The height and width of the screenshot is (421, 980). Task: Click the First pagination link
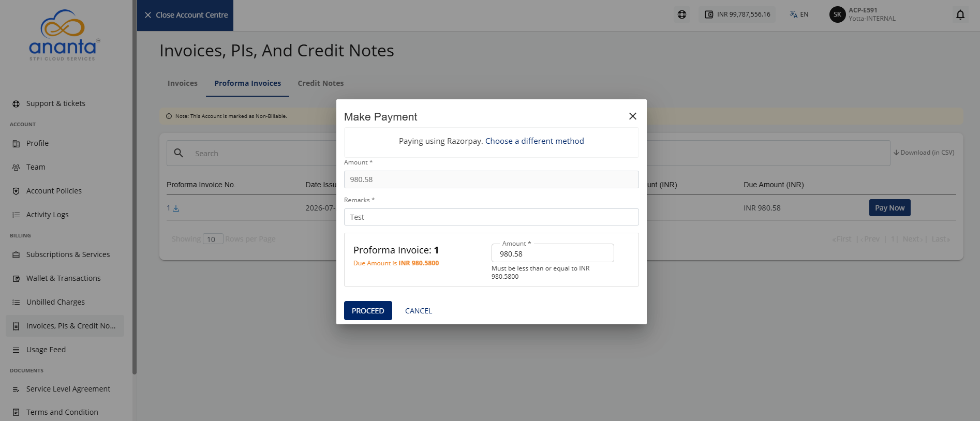[x=842, y=239]
